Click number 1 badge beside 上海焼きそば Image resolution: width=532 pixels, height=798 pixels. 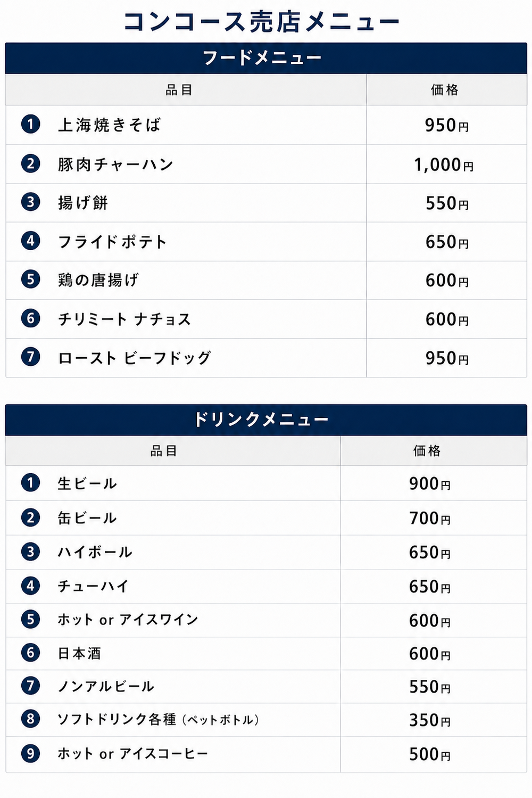[30, 125]
